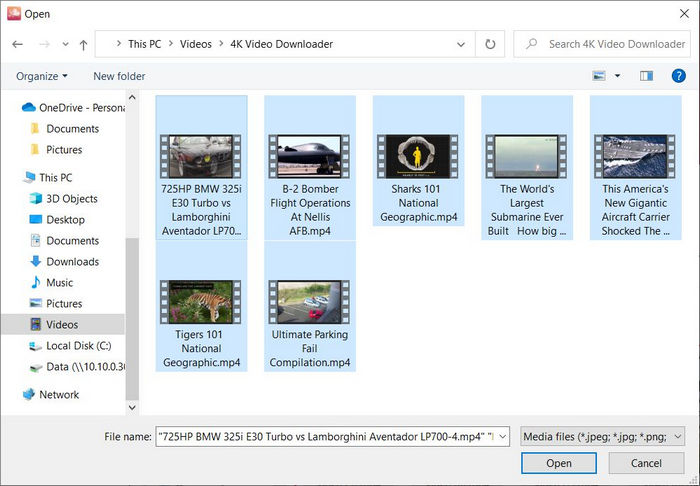Select Ultimate Parking Fail Compilation thumbnail

coord(309,302)
